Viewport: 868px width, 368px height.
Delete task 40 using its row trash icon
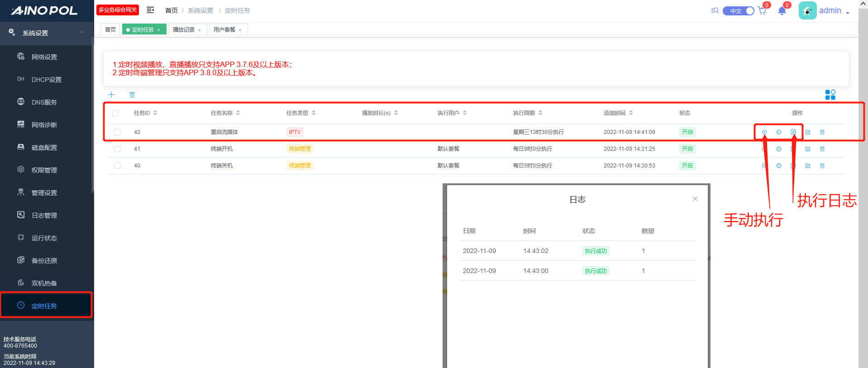(822, 166)
